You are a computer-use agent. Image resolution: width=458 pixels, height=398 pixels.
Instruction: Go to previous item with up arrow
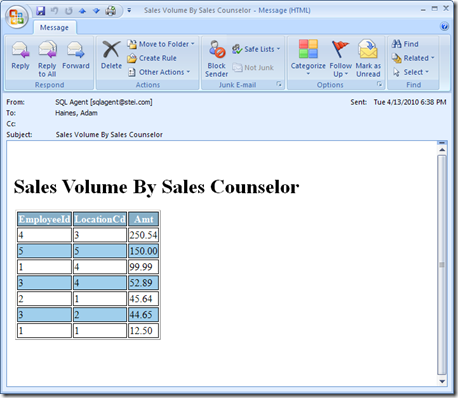[82, 11]
